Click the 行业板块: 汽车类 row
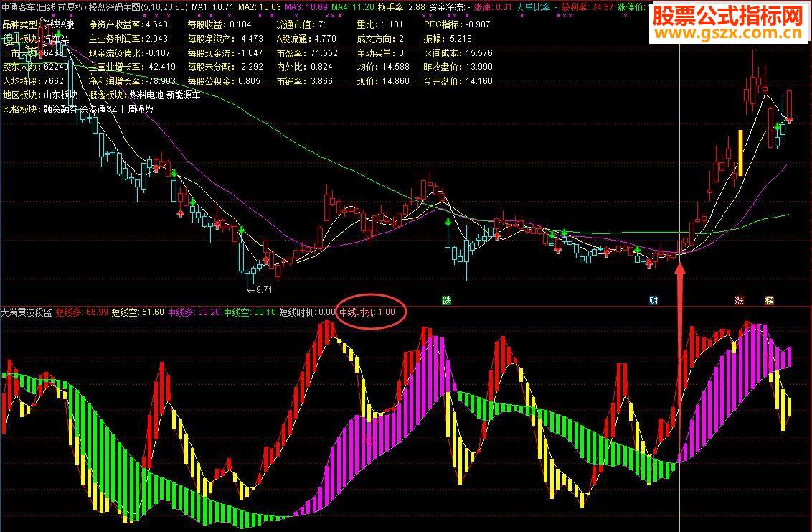Viewport: 812px width, 532px height. pos(36,39)
